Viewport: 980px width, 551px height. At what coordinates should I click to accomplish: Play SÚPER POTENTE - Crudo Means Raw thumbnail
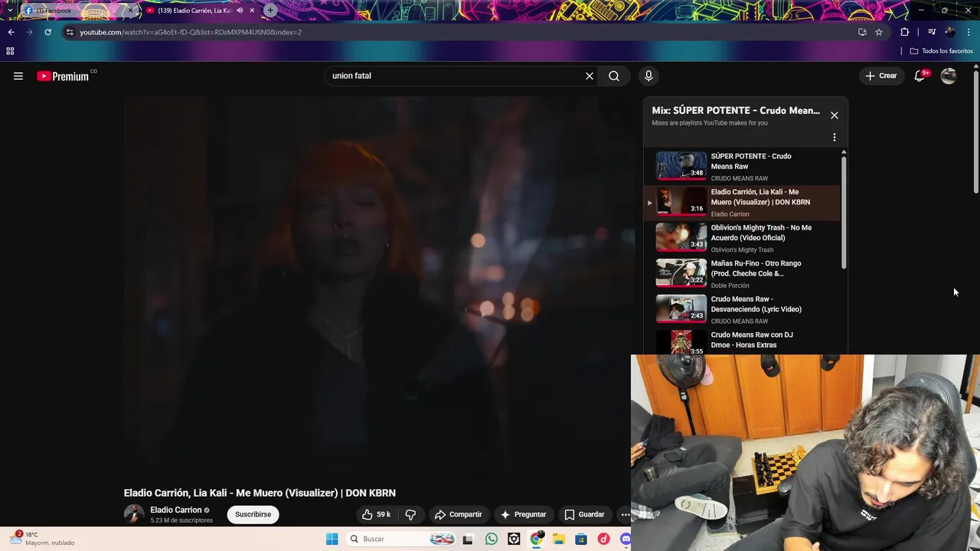[681, 165]
